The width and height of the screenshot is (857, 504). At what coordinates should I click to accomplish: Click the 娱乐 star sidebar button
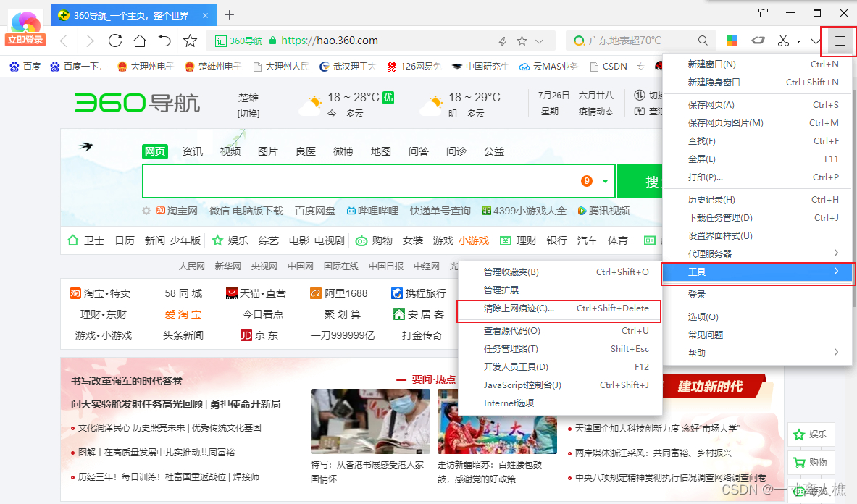coord(811,434)
